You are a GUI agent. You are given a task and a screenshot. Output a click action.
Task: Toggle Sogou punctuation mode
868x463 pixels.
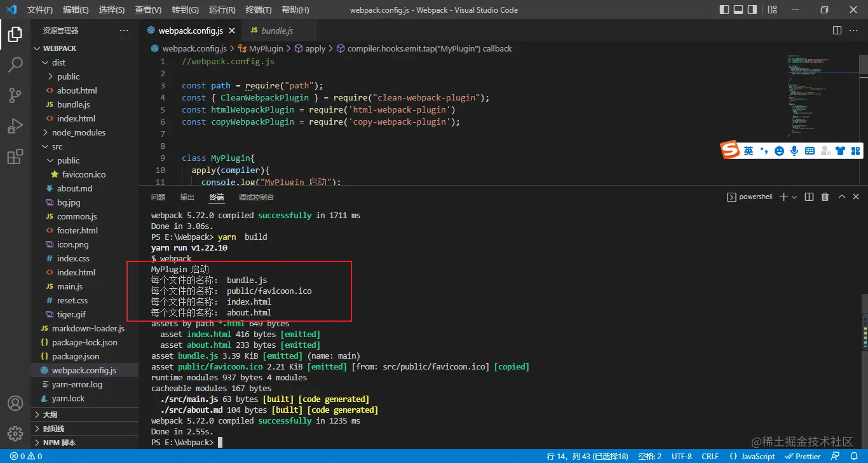(x=764, y=151)
